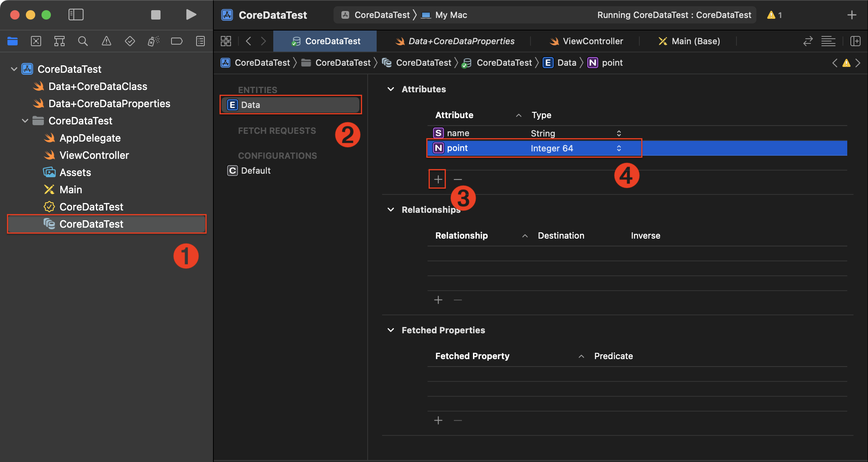The width and height of the screenshot is (868, 462).
Task: Toggle the navigator sidebar visibility
Action: (x=76, y=15)
